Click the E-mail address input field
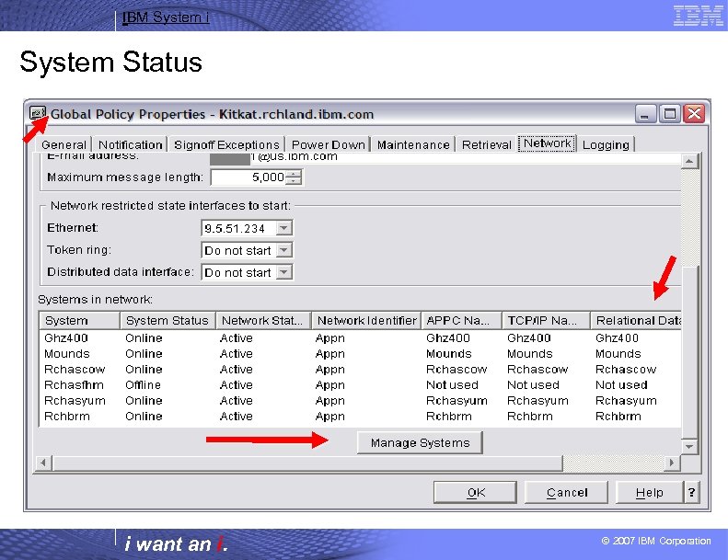This screenshot has width=728, height=560. (445, 157)
